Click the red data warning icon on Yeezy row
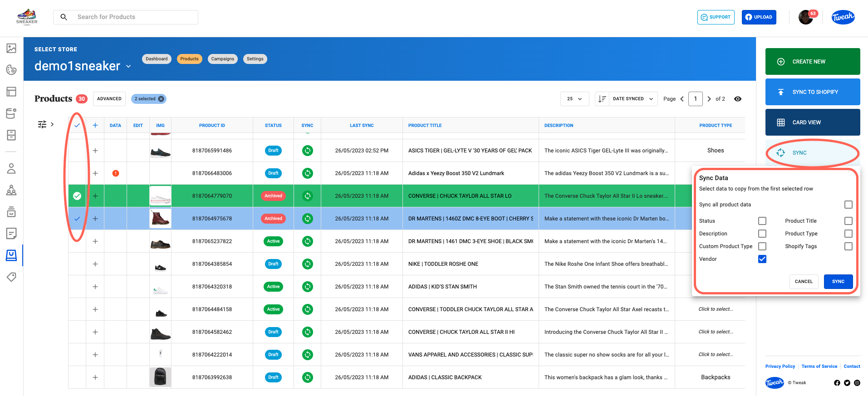This screenshot has width=868, height=396. 116,173
